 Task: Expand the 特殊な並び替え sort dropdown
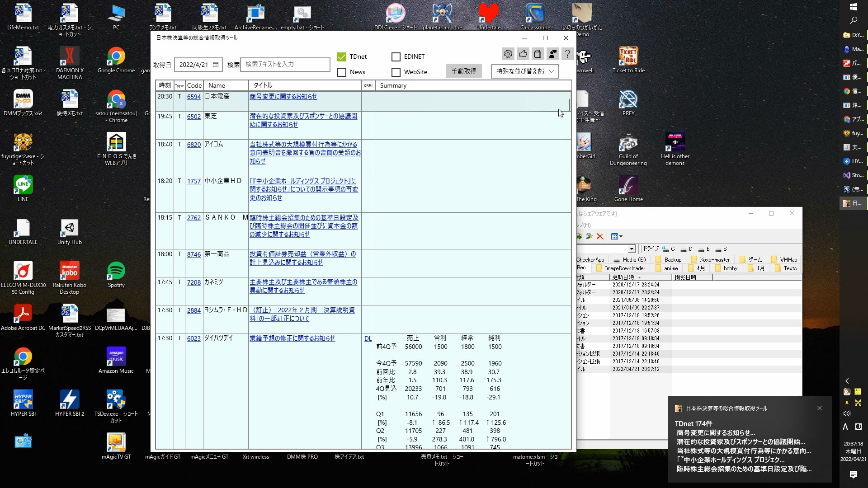click(551, 71)
